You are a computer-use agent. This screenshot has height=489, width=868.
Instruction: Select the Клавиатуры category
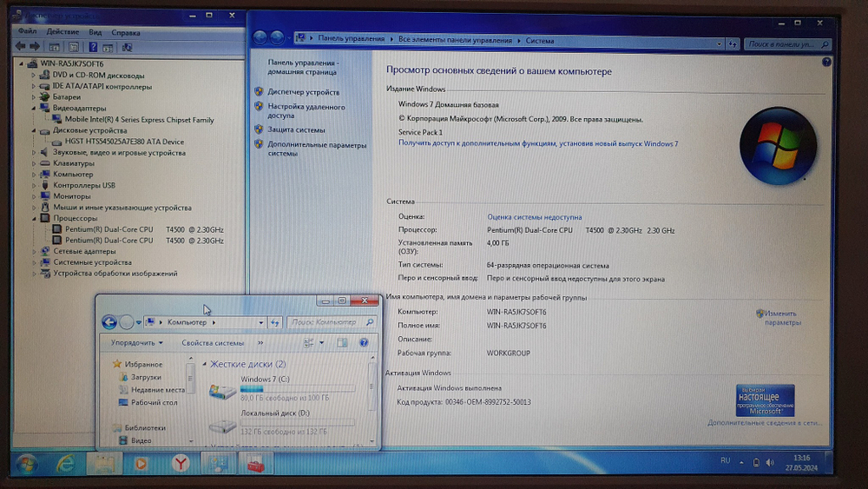(74, 163)
